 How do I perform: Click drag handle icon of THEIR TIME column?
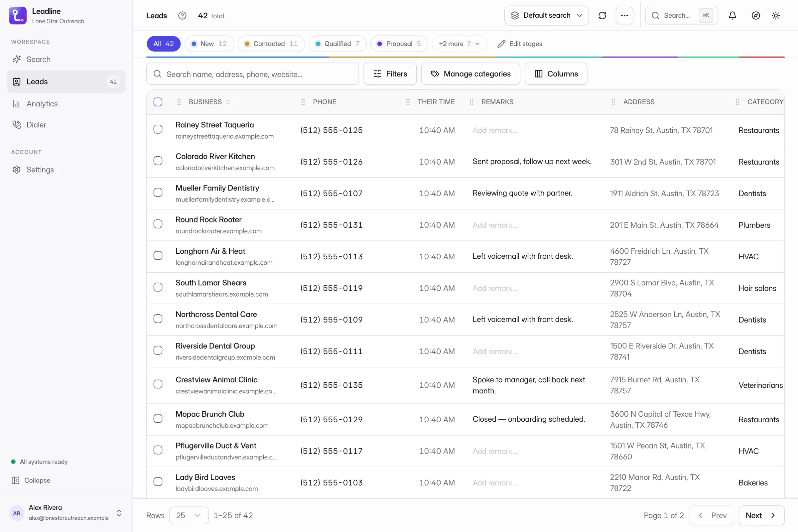coord(408,102)
